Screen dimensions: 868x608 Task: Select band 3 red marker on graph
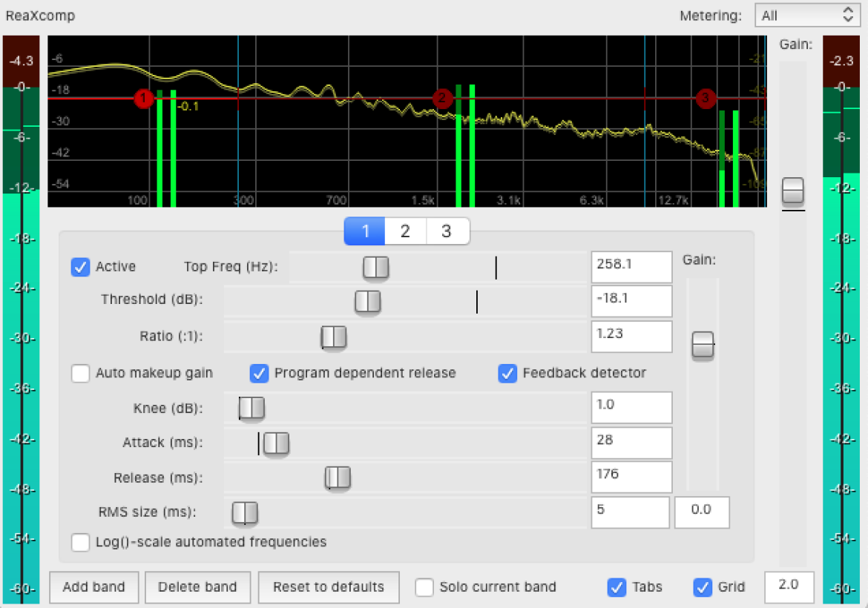[706, 99]
